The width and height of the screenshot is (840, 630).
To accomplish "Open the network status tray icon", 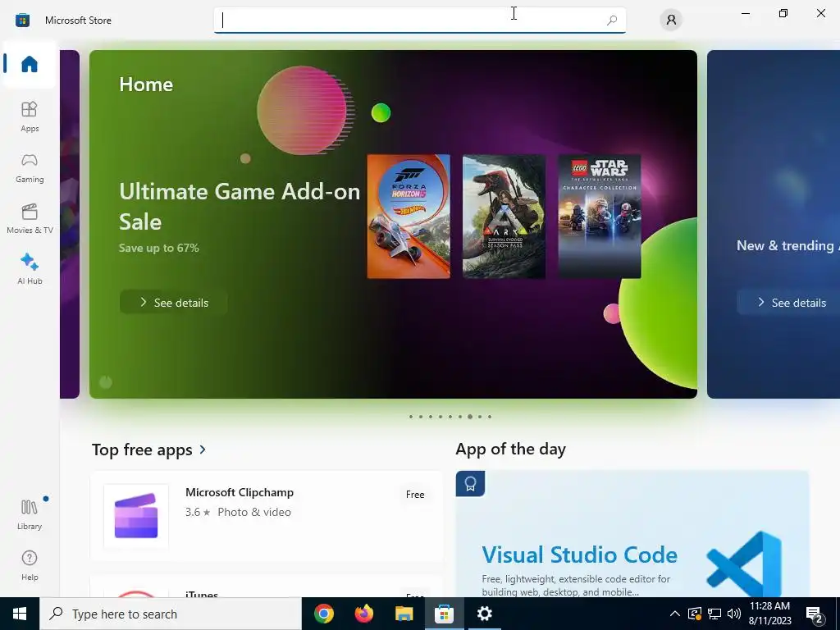I will 714,614.
